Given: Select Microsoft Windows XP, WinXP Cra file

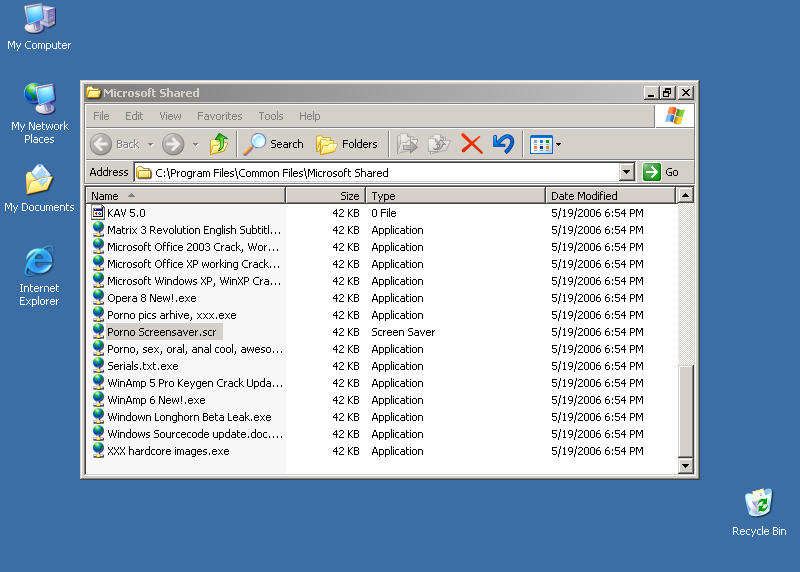Looking at the screenshot, I should click(x=194, y=281).
